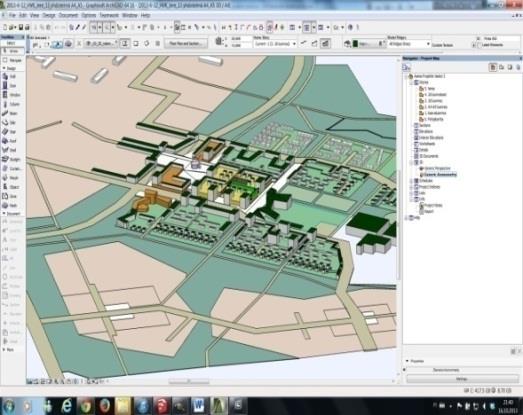523x415 pixels.
Task: Select the Column tool in the Toolbox
Action: pyautogui.click(x=12, y=104)
